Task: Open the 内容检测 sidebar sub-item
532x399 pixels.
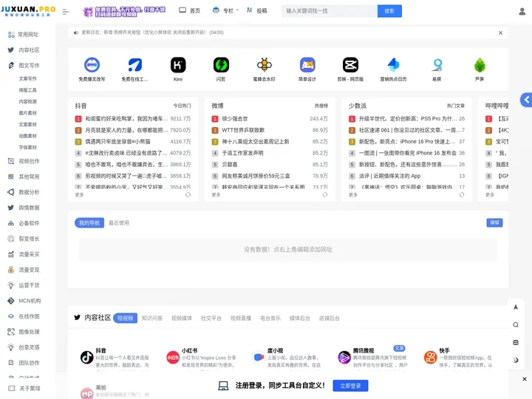Action: pyautogui.click(x=28, y=101)
